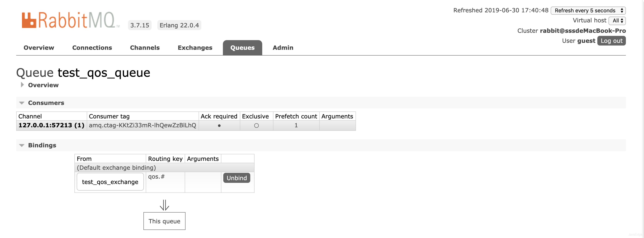Collapse the Consumers section

coord(46,103)
